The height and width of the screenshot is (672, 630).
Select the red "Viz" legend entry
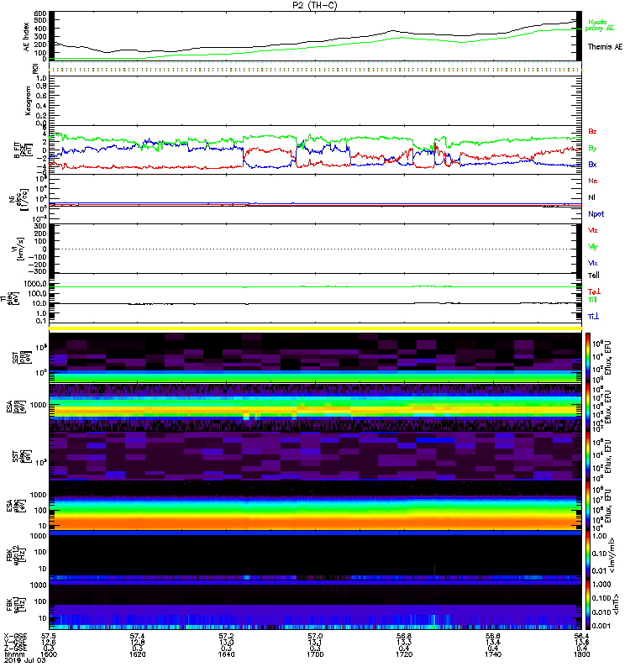[x=593, y=230]
